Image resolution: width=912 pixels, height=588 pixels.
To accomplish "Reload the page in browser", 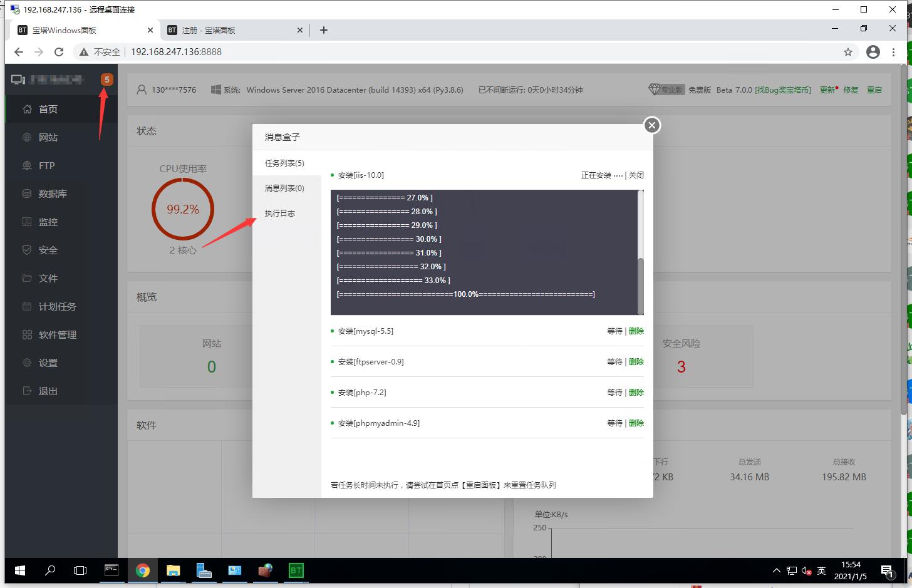I will [59, 52].
